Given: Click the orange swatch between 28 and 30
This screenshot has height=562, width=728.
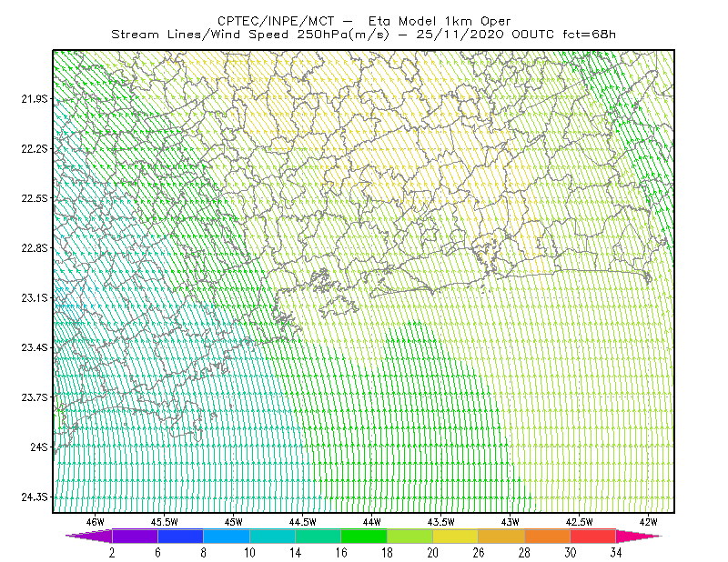Looking at the screenshot, I should (548, 536).
